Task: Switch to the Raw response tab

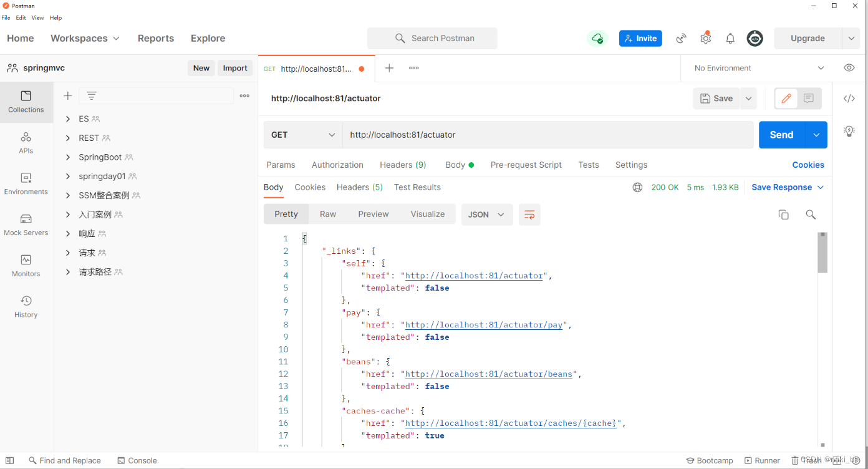Action: (x=328, y=214)
